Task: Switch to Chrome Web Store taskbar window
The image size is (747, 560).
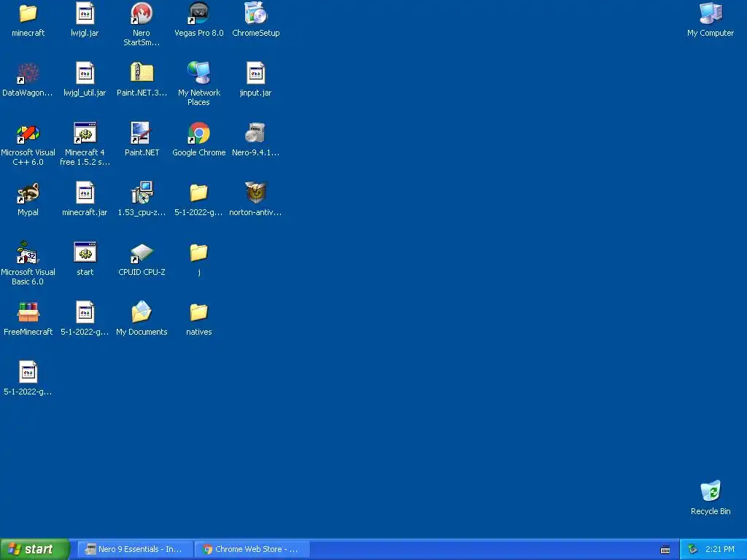Action: (x=252, y=550)
